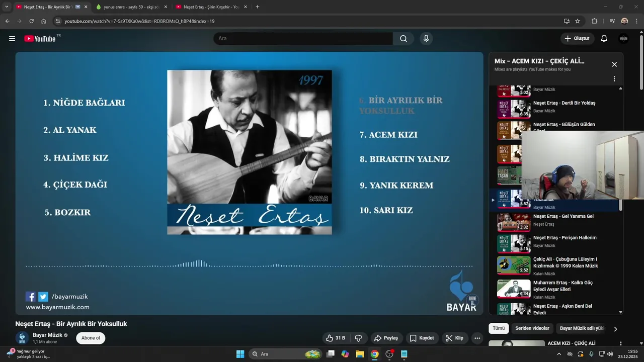Open Chrome extensions puzzle icon
The height and width of the screenshot is (362, 644).
point(595,21)
